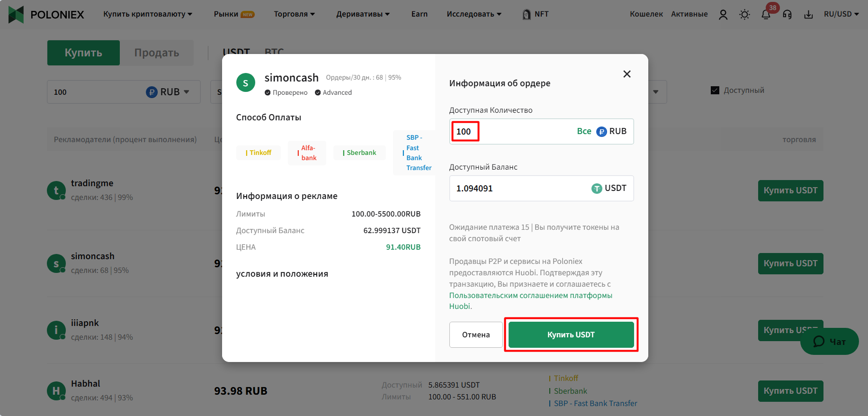Click the Отмена button
868x416 pixels.
(476, 335)
